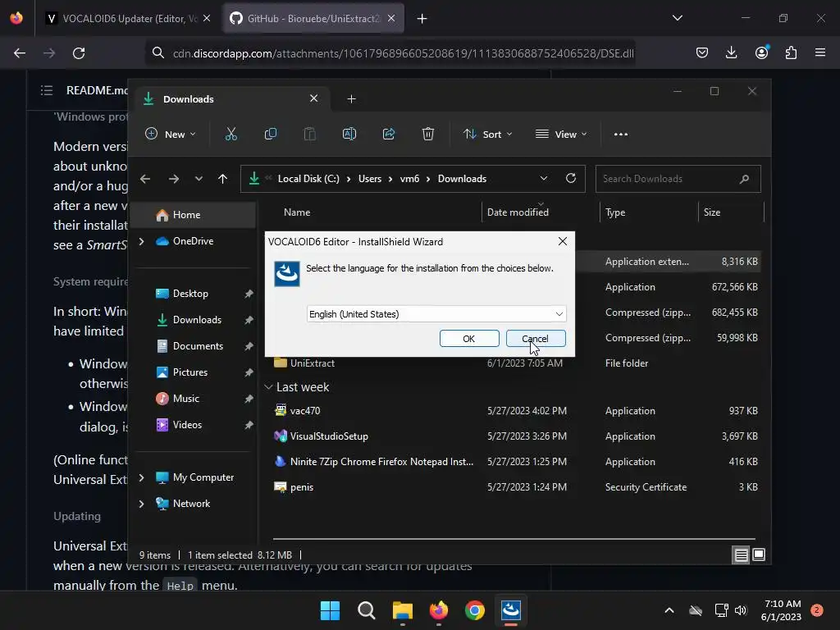This screenshot has width=840, height=630.
Task: Click the Rename icon in Explorer toolbar
Action: 349,134
